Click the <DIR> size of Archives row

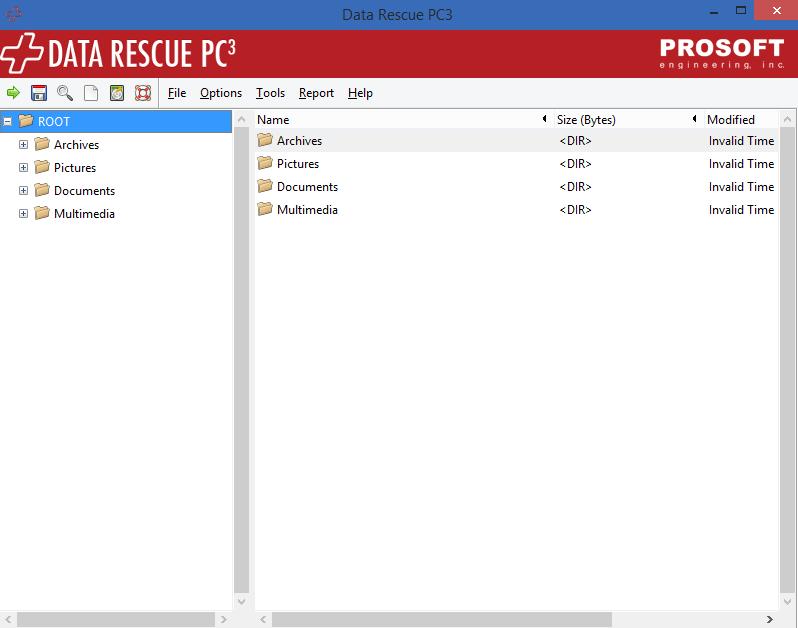(576, 140)
